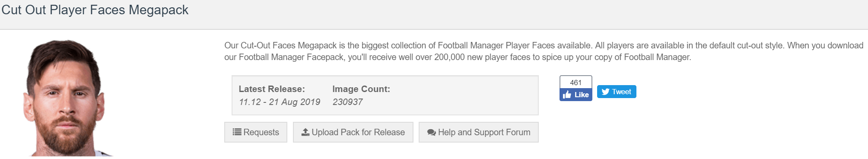Share the page with Tweet

tap(617, 92)
